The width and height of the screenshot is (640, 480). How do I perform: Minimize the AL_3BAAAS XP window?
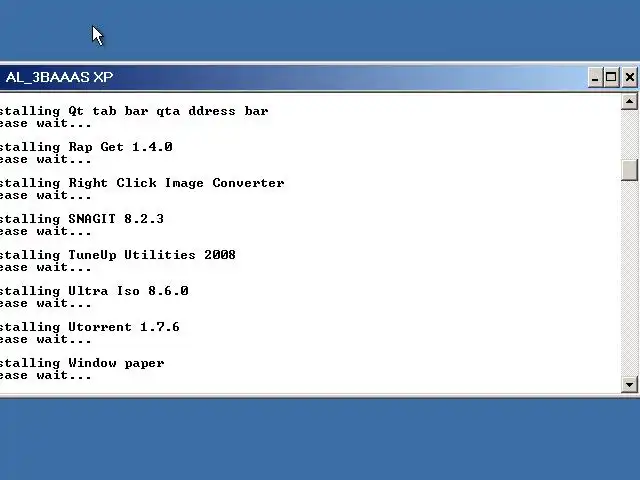tap(595, 77)
